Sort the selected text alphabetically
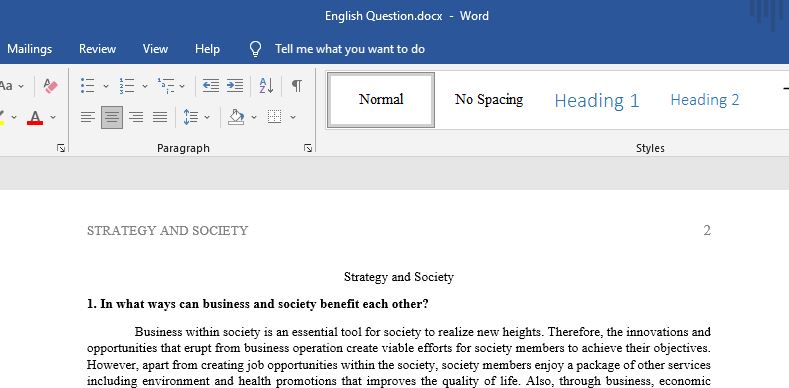789x388 pixels. (x=266, y=86)
